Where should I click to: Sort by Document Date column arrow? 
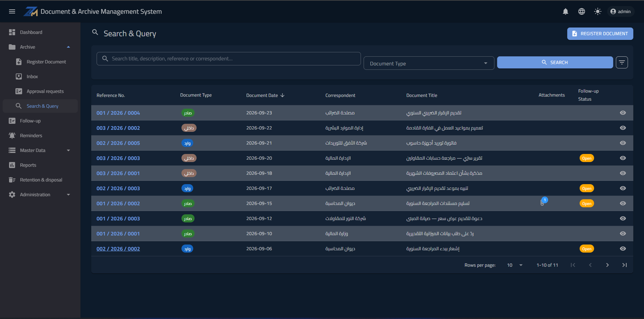click(x=282, y=95)
